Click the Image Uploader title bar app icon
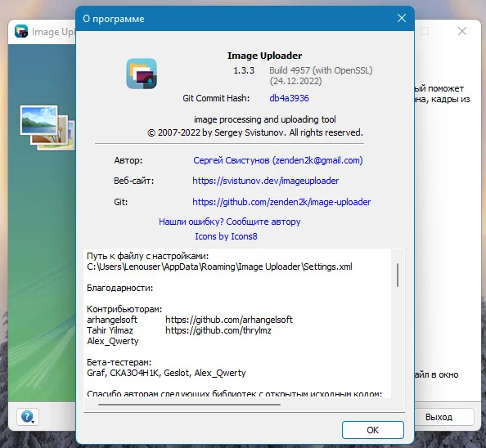486x448 pixels. tap(21, 31)
